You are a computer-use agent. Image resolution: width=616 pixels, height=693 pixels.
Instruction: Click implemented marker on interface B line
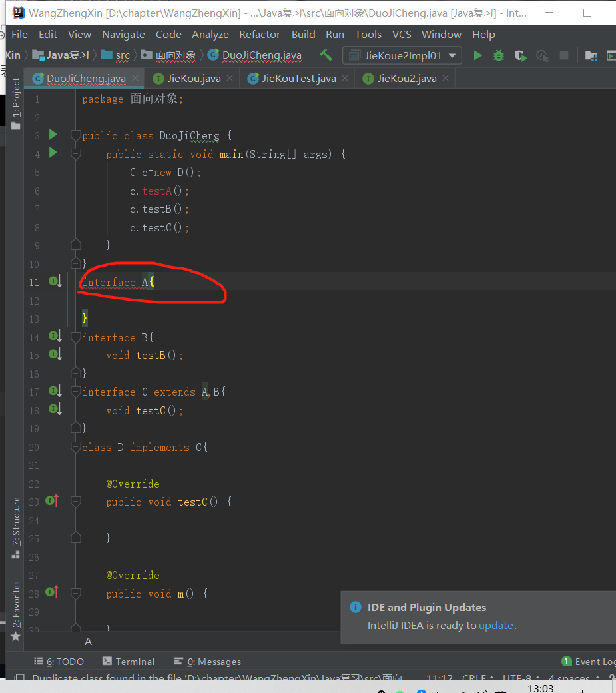[x=55, y=337]
